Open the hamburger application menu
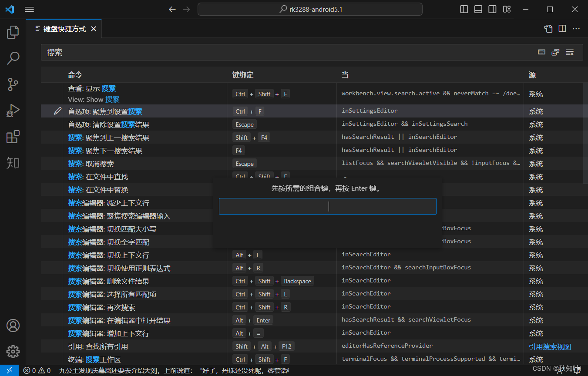This screenshot has width=588, height=376. click(x=29, y=9)
